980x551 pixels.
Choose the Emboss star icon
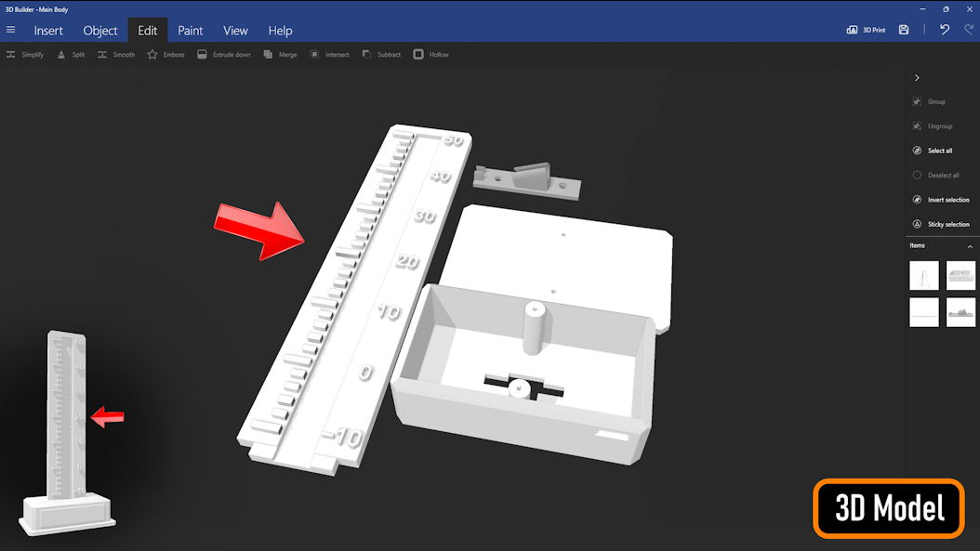(x=152, y=55)
